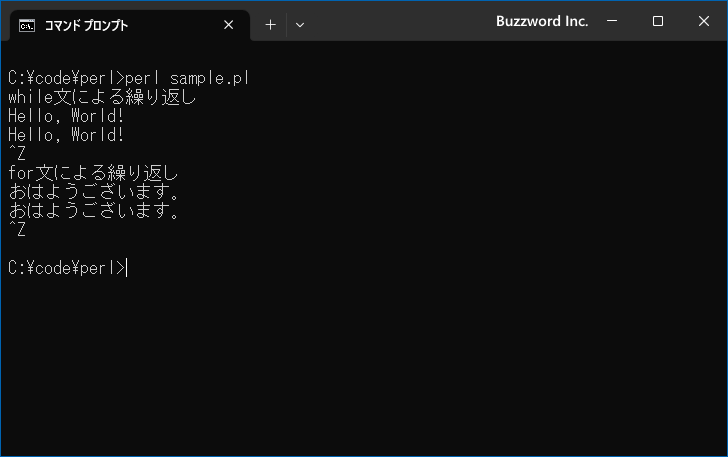Click the second おはようございます。 line

(94, 211)
